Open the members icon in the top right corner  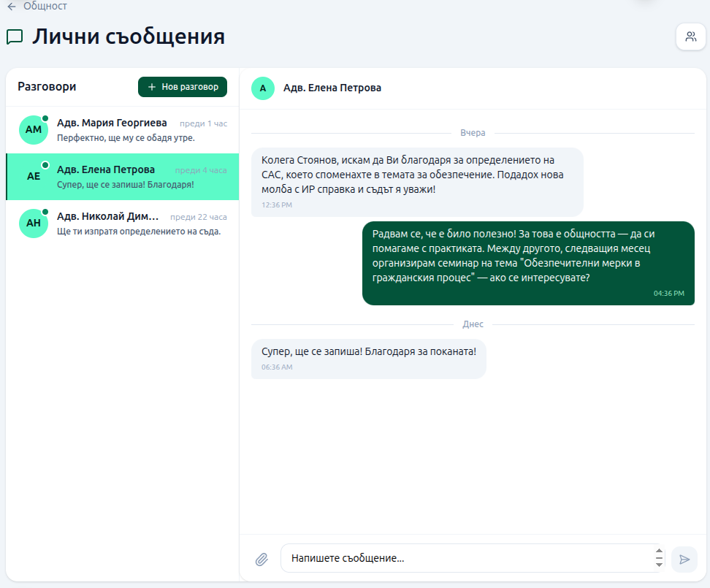[x=690, y=37]
